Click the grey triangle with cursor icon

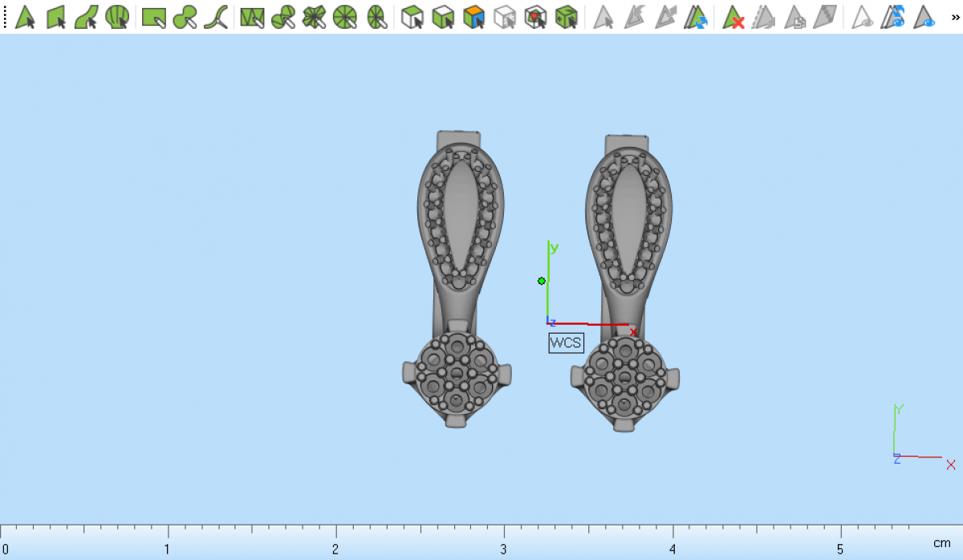(x=603, y=17)
